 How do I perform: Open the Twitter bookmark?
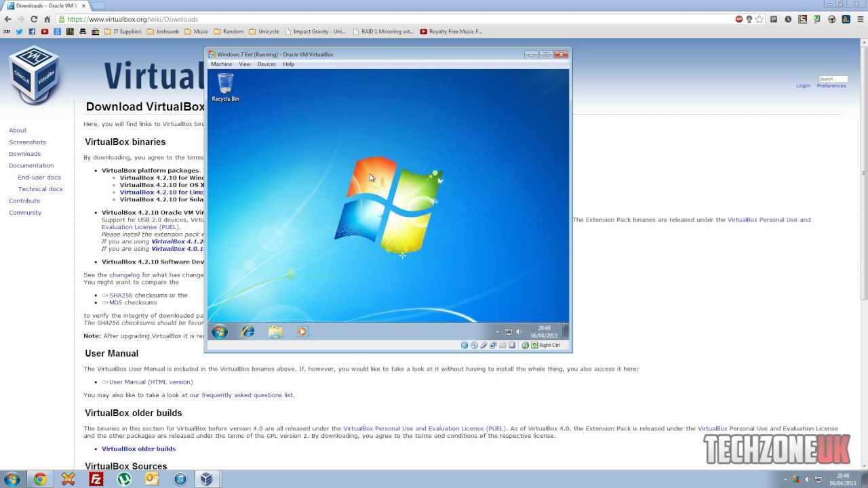click(19, 31)
